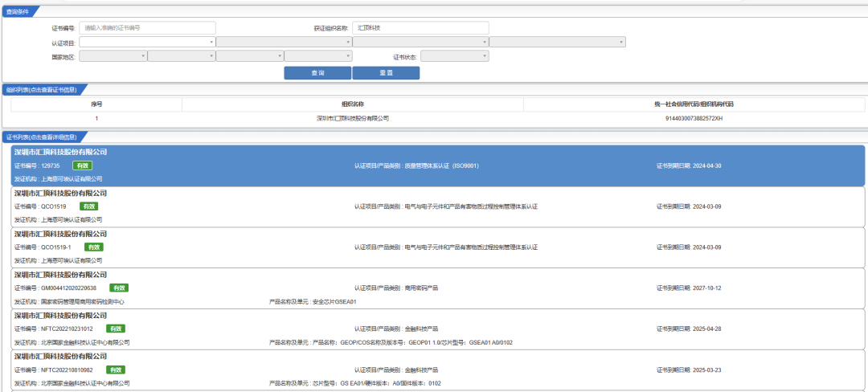This screenshot has width=868, height=392.
Task: Click certificate number GM004412020220638
Action: tap(68, 288)
